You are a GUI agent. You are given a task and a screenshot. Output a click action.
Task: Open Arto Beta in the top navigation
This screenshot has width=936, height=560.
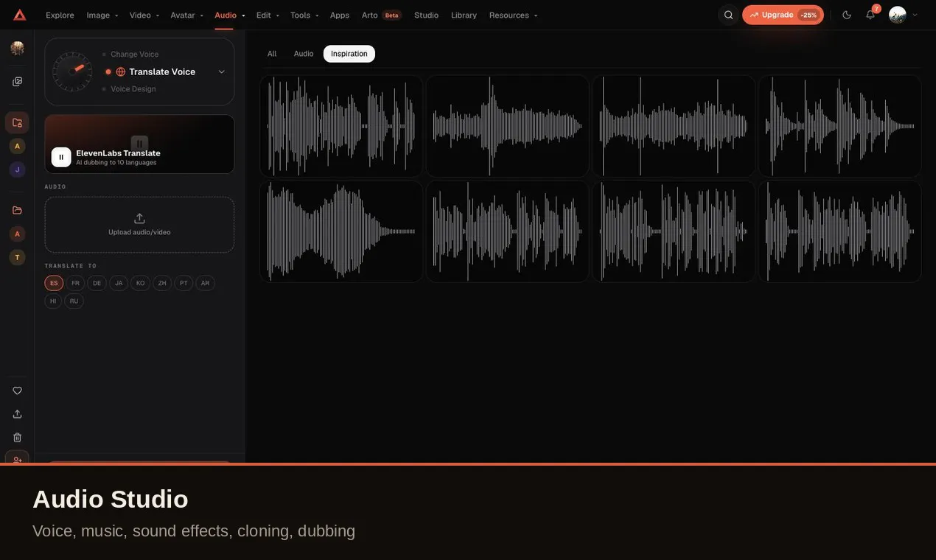(381, 15)
